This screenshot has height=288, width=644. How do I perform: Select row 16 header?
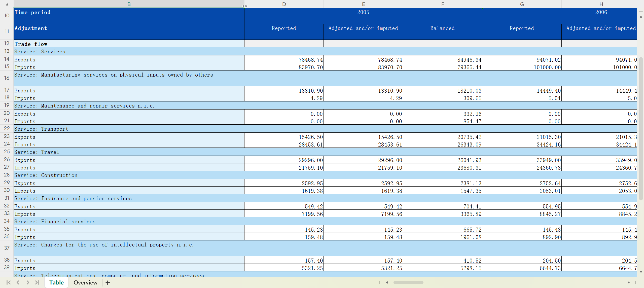(x=7, y=78)
